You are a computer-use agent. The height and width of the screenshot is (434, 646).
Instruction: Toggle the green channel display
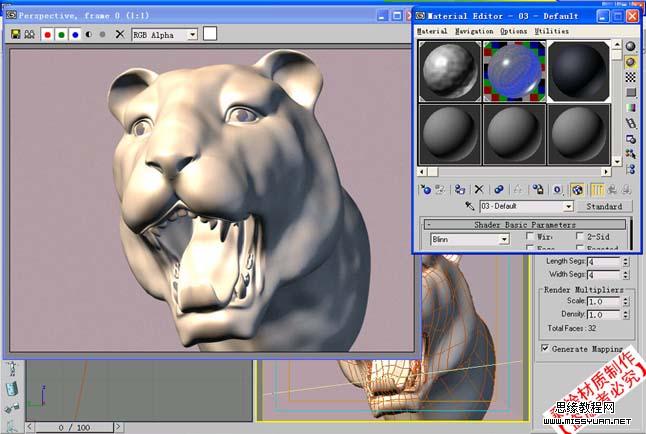(61, 35)
